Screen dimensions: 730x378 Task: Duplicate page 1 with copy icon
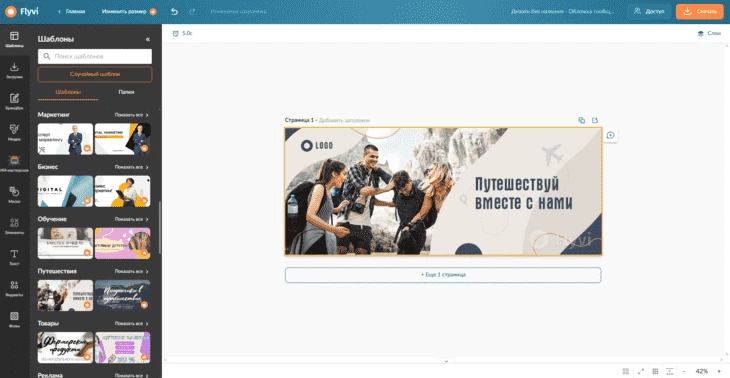[x=581, y=120]
